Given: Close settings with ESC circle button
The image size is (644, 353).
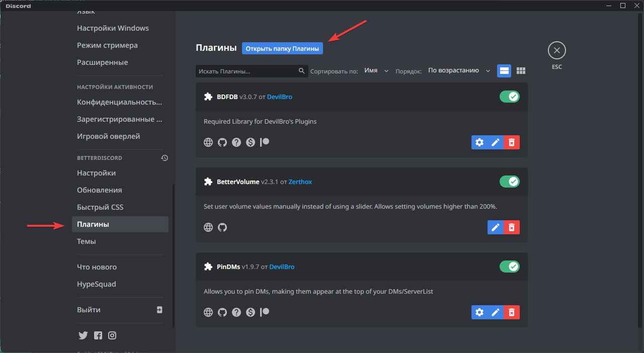Looking at the screenshot, I should pyautogui.click(x=557, y=50).
